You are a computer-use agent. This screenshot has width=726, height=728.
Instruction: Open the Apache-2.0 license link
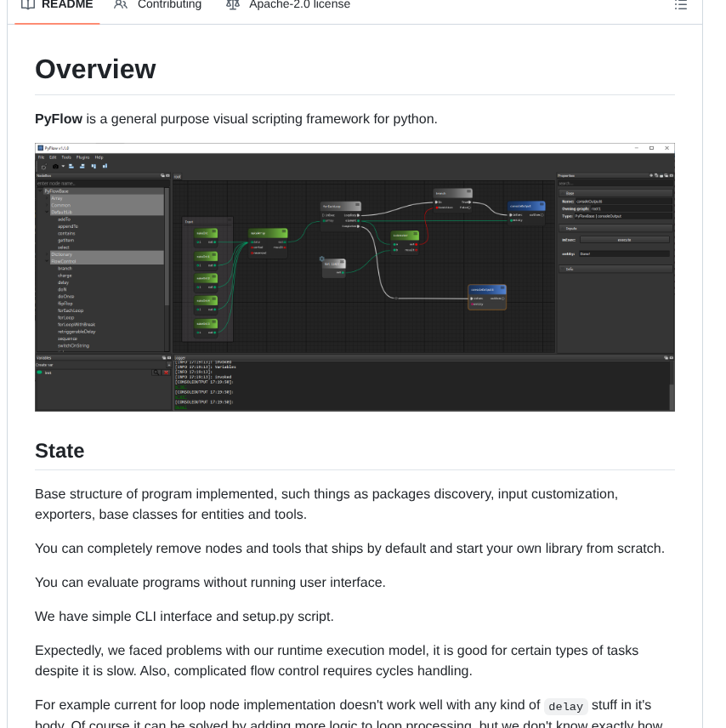tap(298, 4)
